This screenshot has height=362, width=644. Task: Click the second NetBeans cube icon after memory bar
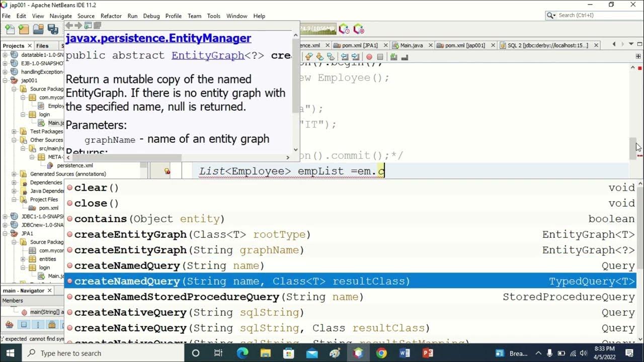(359, 29)
